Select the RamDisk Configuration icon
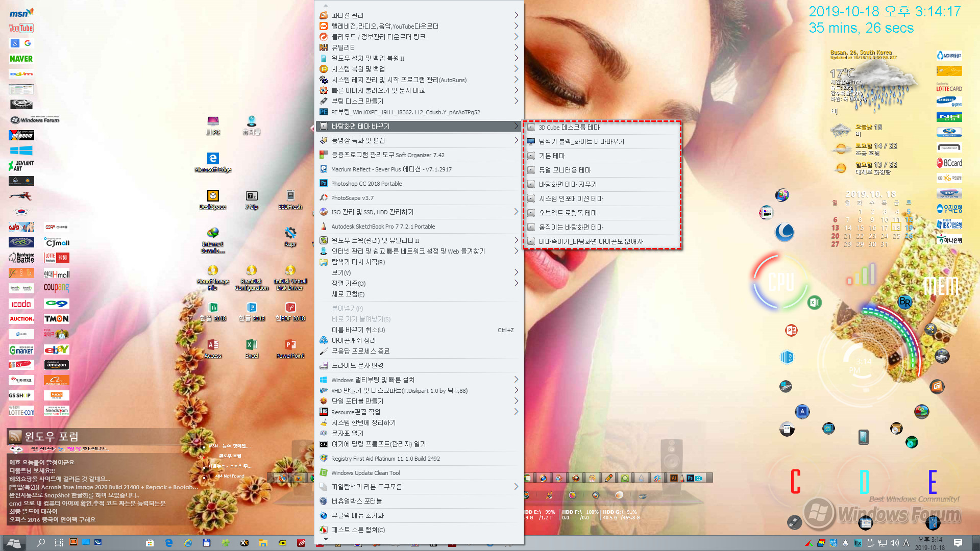This screenshot has width=980, height=551. pos(252,277)
